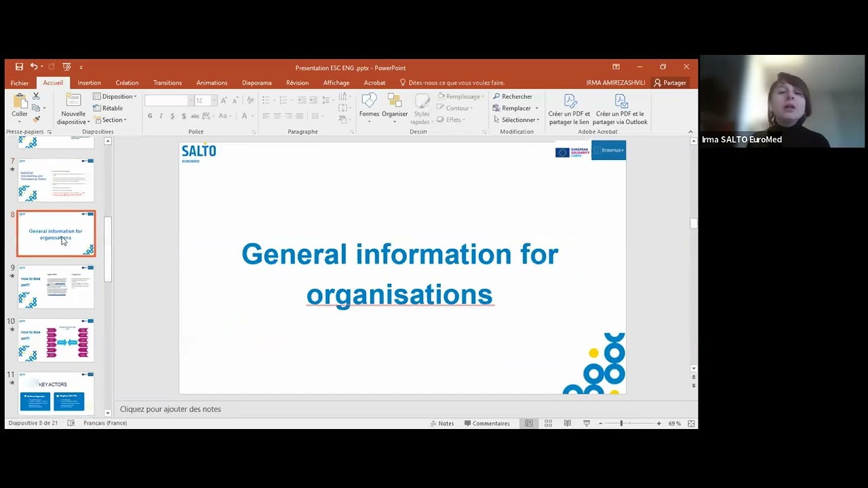Undo the last action in quick access toolbar
The image size is (868, 488).
[x=33, y=67]
